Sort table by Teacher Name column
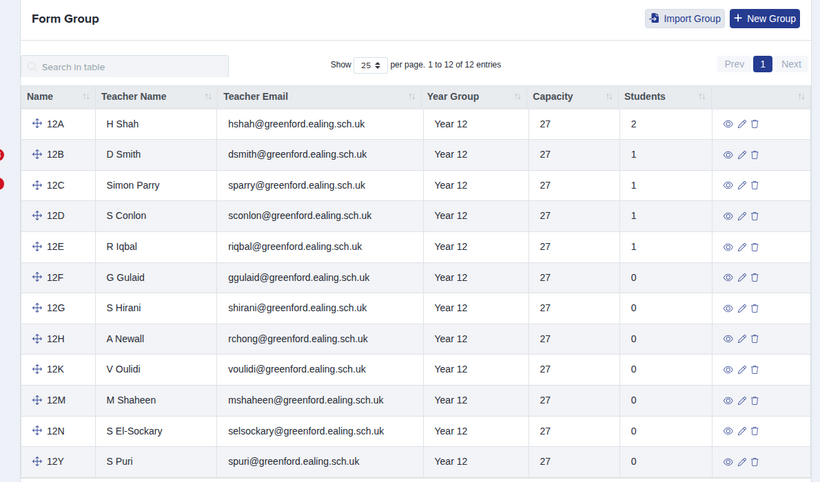820x482 pixels. point(156,97)
